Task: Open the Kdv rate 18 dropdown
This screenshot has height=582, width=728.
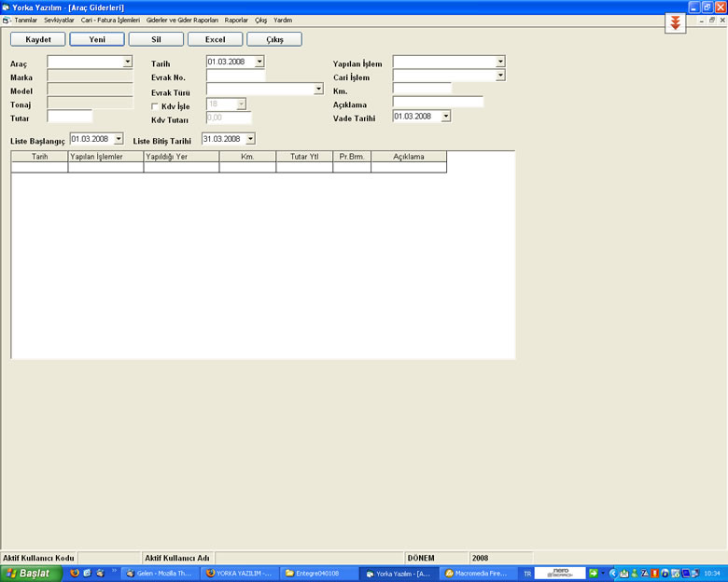Action: (x=241, y=104)
